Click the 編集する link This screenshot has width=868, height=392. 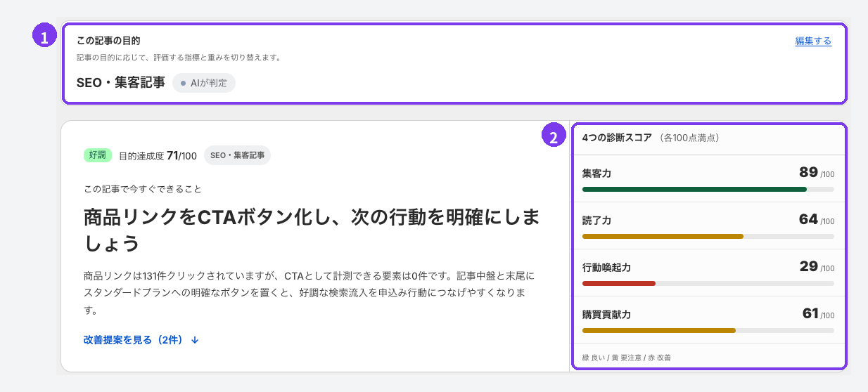tap(813, 41)
